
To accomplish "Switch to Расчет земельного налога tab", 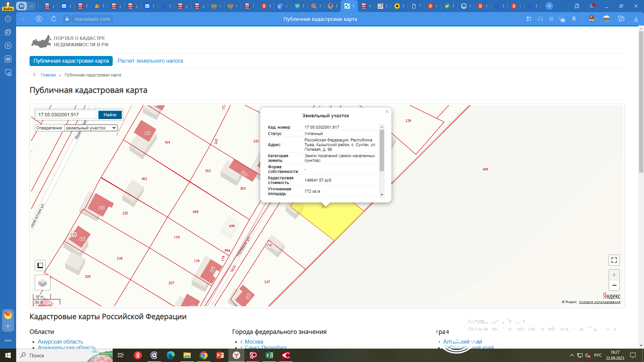I will point(150,61).
